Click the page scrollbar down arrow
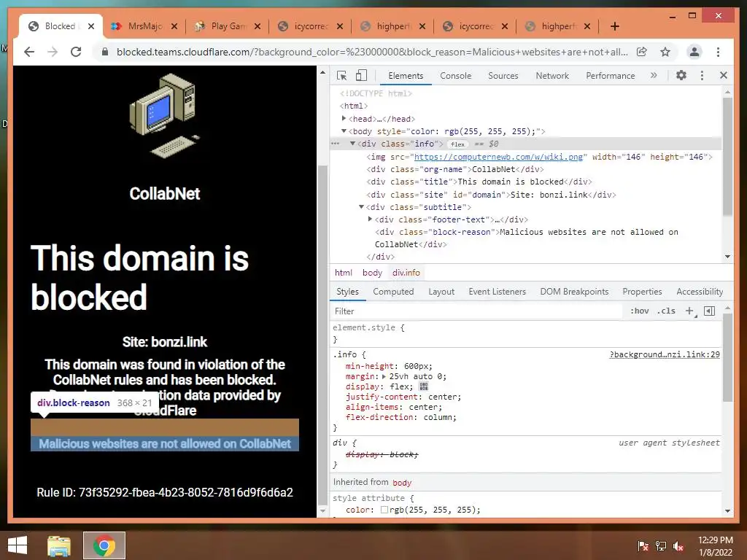Viewport: 747px width, 560px height. click(322, 510)
